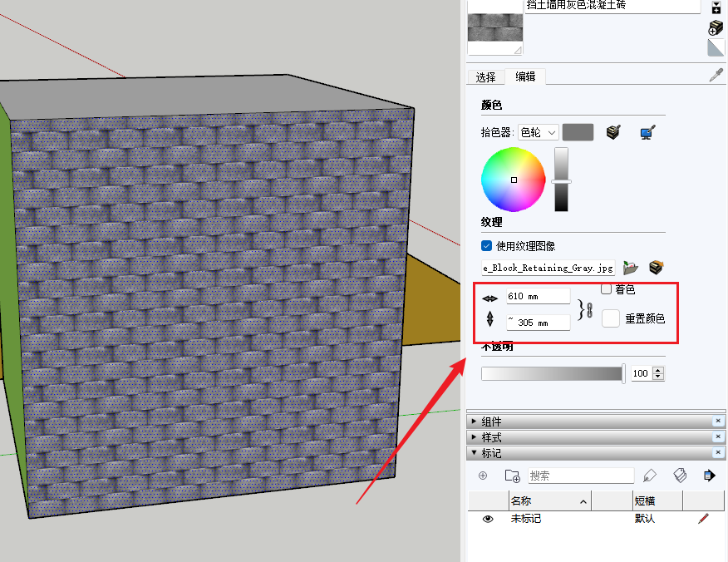
Task: Browse for texture image file
Action: pos(631,268)
